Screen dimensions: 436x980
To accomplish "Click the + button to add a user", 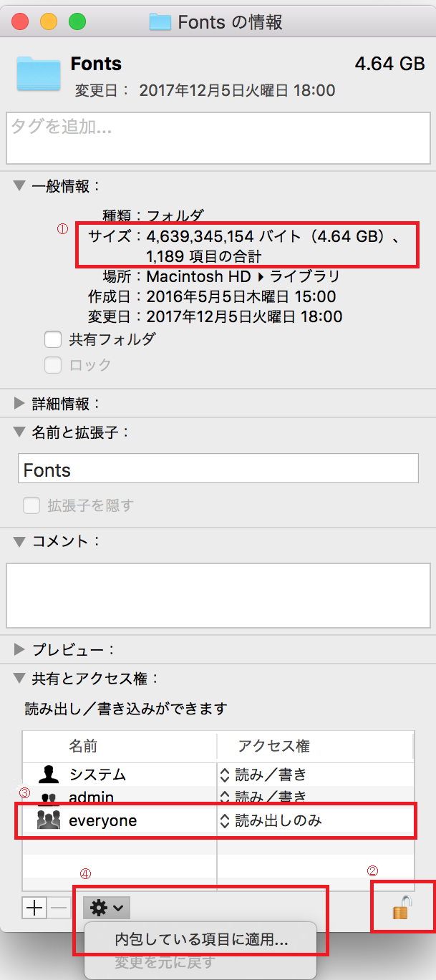I will point(34,907).
